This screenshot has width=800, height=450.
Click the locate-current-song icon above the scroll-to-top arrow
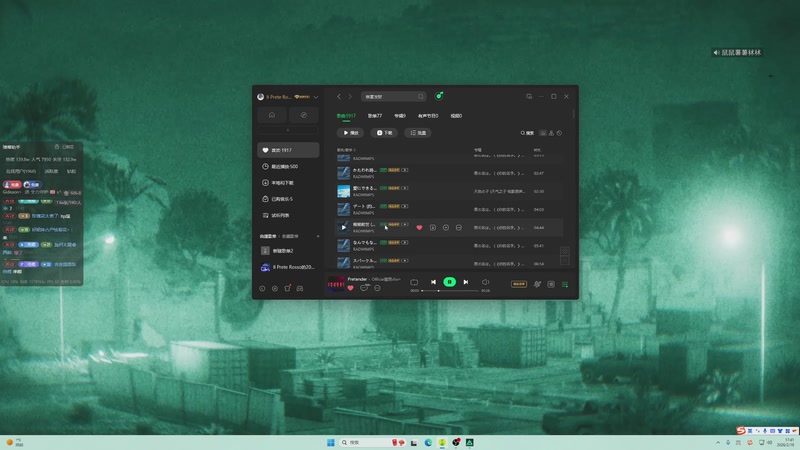[565, 251]
